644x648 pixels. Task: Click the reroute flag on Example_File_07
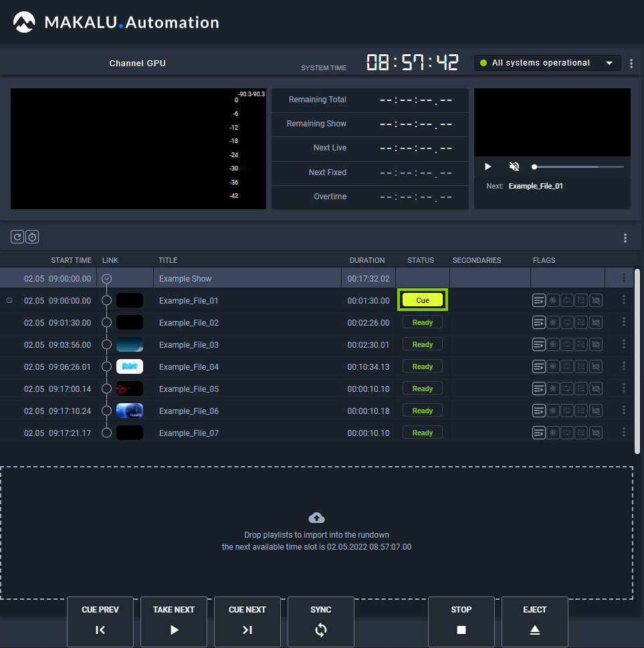(581, 433)
